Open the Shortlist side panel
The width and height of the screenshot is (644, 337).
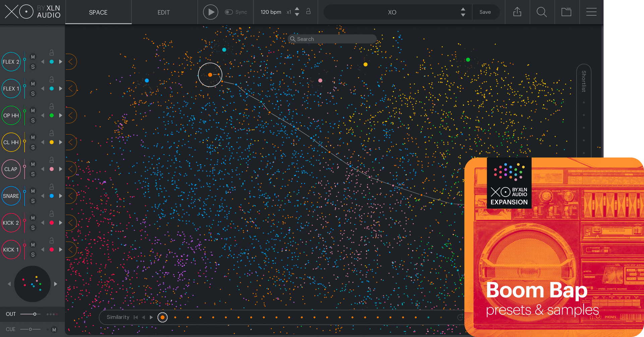click(584, 81)
